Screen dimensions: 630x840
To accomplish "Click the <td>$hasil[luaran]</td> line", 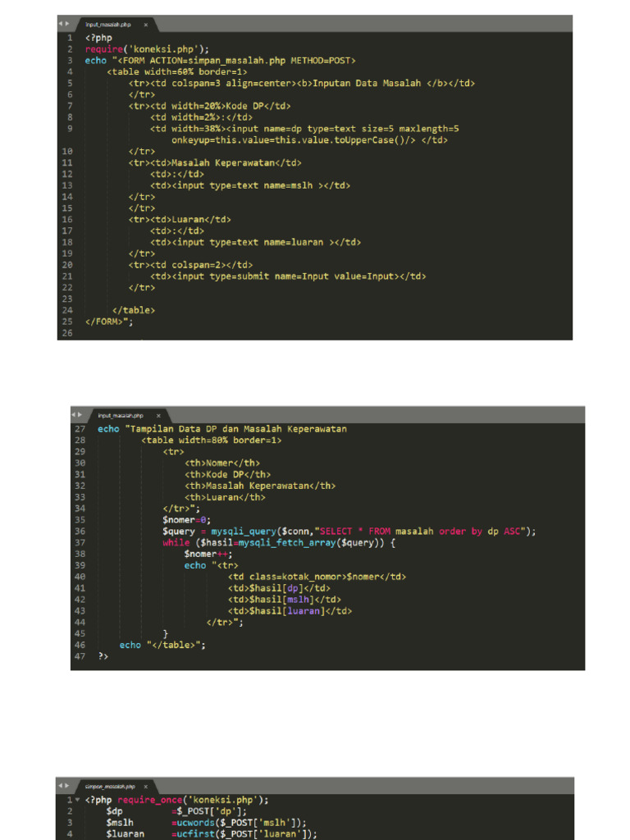I will coord(290,610).
